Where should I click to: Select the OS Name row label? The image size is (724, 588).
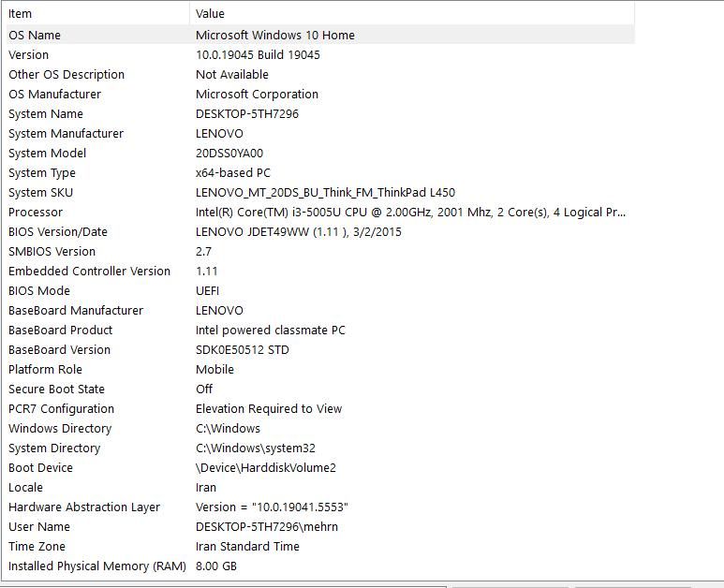pyautogui.click(x=35, y=35)
